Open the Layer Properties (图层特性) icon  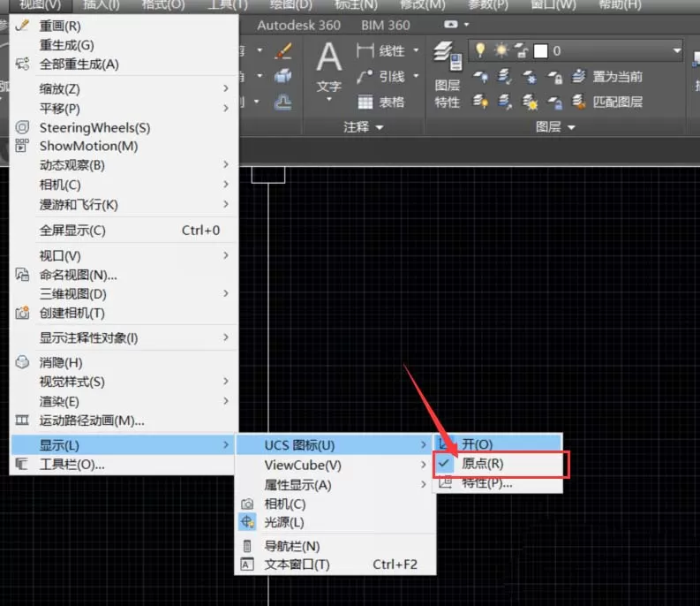pyautogui.click(x=448, y=57)
